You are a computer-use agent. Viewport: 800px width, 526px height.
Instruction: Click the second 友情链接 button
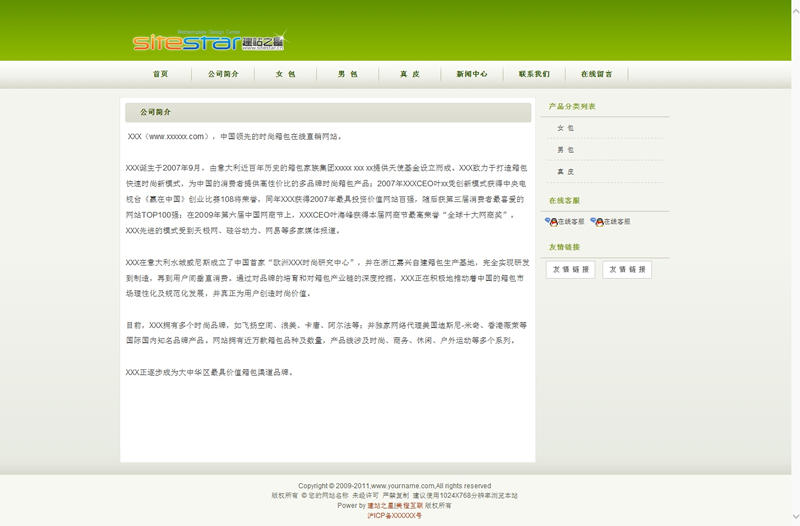click(x=627, y=269)
